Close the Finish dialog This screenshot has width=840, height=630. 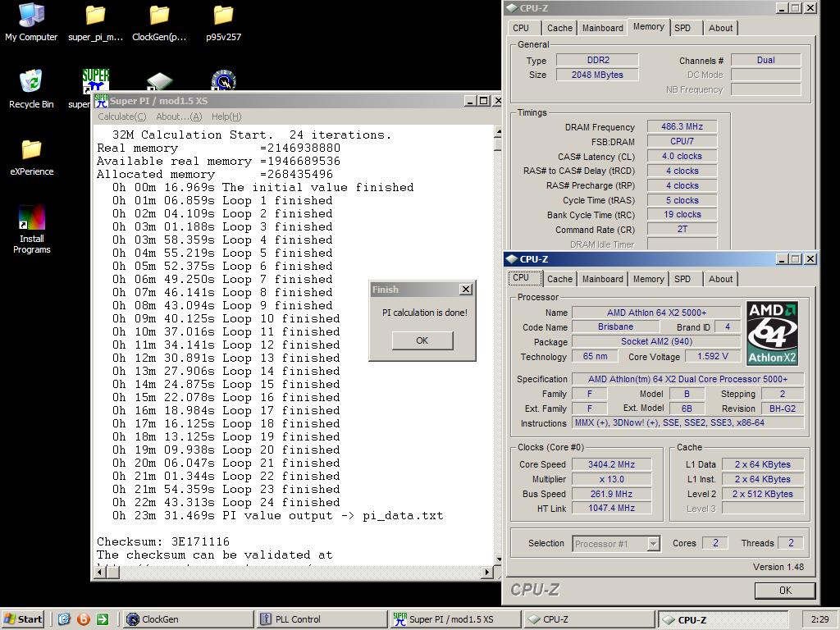click(x=466, y=290)
